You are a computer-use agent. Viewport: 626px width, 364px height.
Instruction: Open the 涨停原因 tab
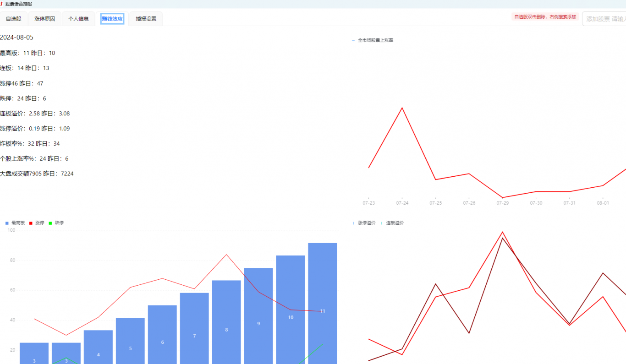tap(44, 19)
